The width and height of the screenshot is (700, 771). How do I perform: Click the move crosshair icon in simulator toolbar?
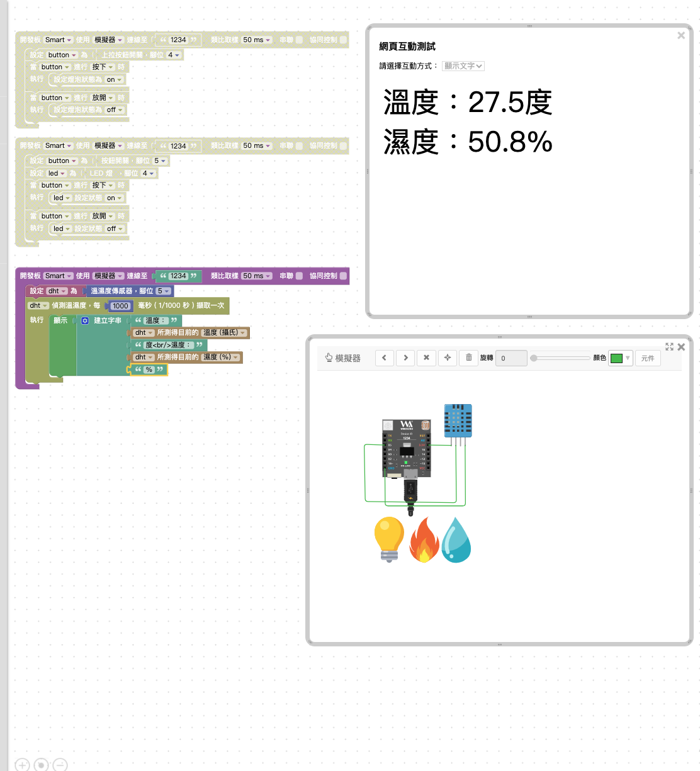pyautogui.click(x=448, y=358)
